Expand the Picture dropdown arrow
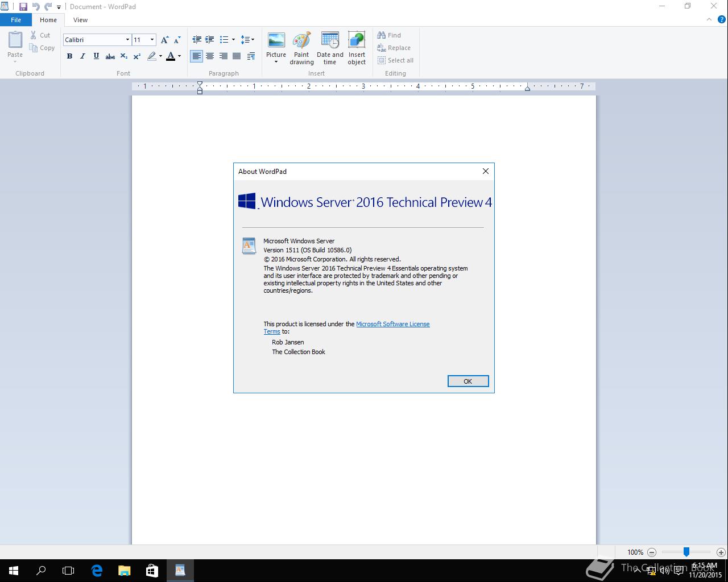Viewport: 728px width, 582px height. click(x=276, y=62)
